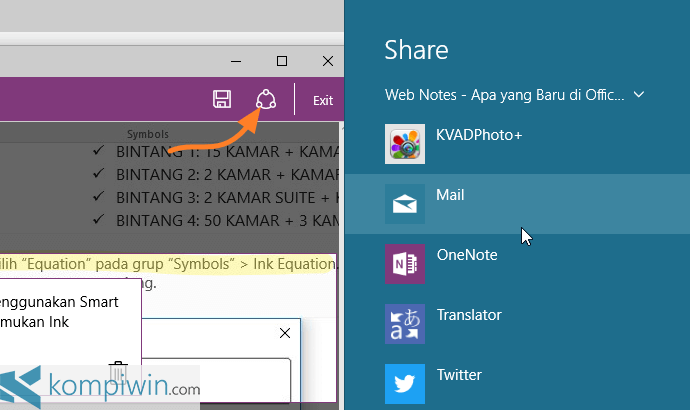
Task: Click inside the typed note box text
Action: 59,312
